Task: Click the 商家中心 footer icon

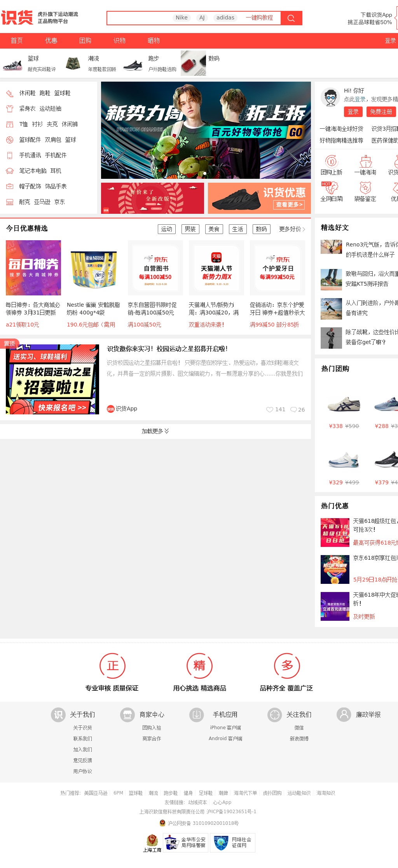Action: click(x=127, y=714)
